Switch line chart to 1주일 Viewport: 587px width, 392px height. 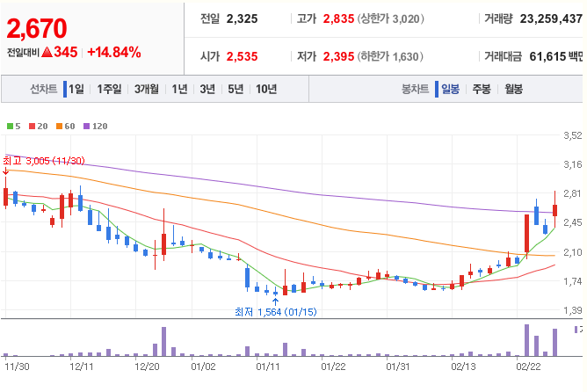(109, 89)
